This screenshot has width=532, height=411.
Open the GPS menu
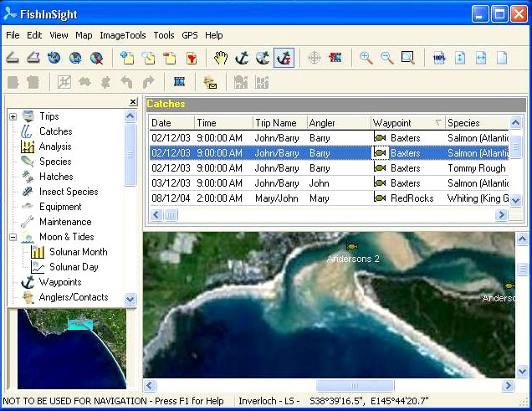click(190, 35)
